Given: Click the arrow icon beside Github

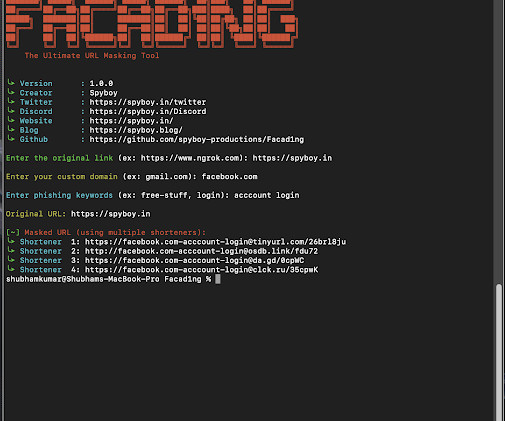Looking at the screenshot, I should pyautogui.click(x=11, y=138).
